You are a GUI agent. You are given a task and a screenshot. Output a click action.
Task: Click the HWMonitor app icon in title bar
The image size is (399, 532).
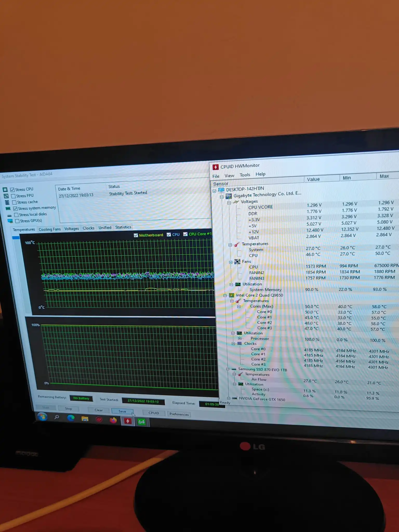(215, 167)
